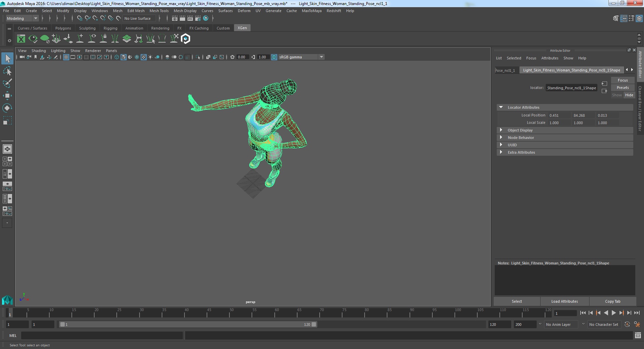Toggle smooth shade all in viewport
Viewport: 644px width, 349px height.
(123, 57)
